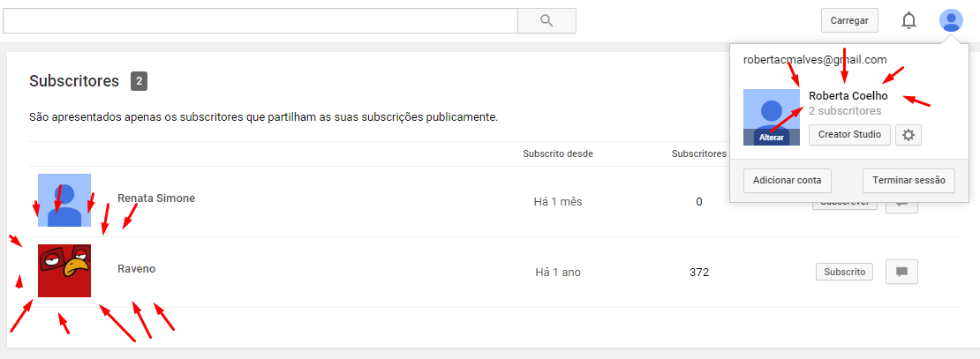Open the Raveno channel name link
The height and width of the screenshot is (359, 980).
pyautogui.click(x=136, y=269)
